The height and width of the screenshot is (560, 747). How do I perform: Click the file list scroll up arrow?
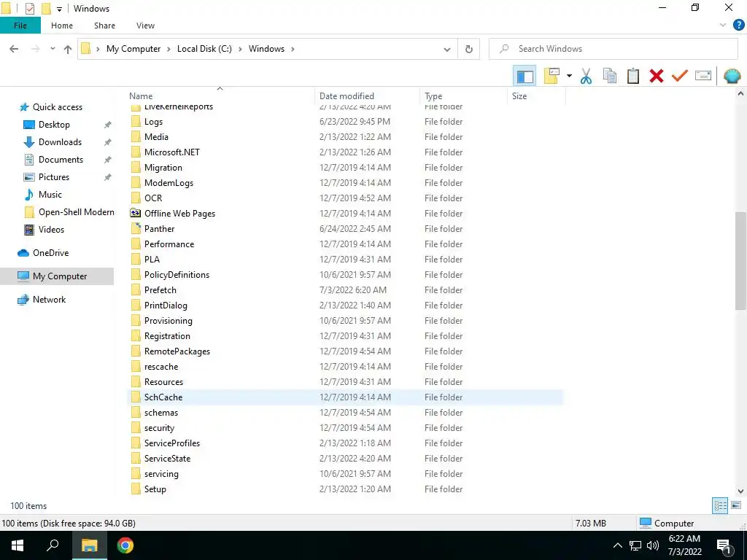(x=740, y=94)
